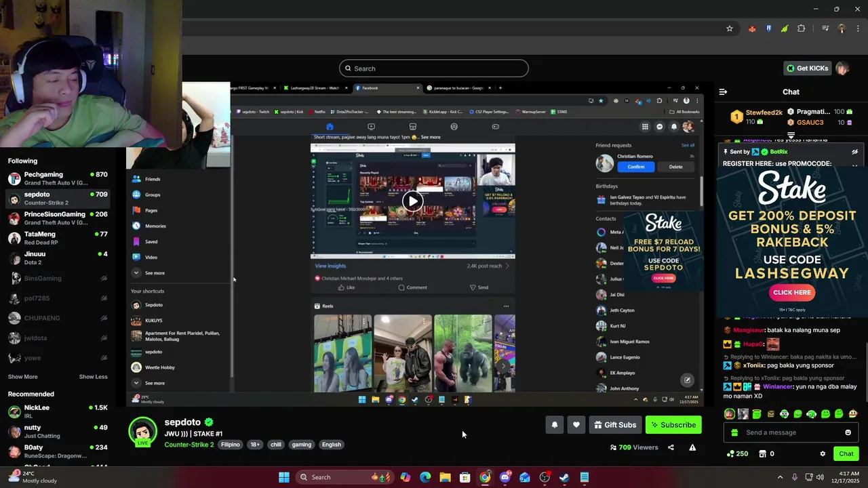Click the green Chat send button
This screenshot has width=868, height=488.
click(x=846, y=453)
